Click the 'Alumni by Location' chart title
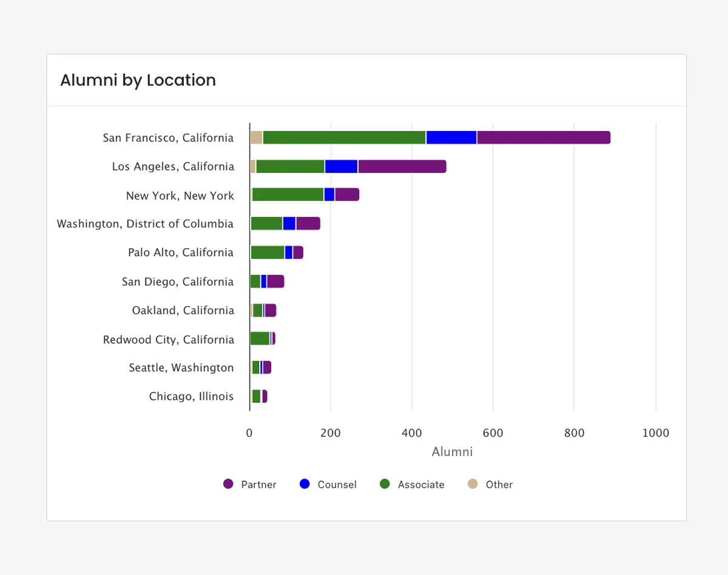The width and height of the screenshot is (728, 575). [x=138, y=80]
